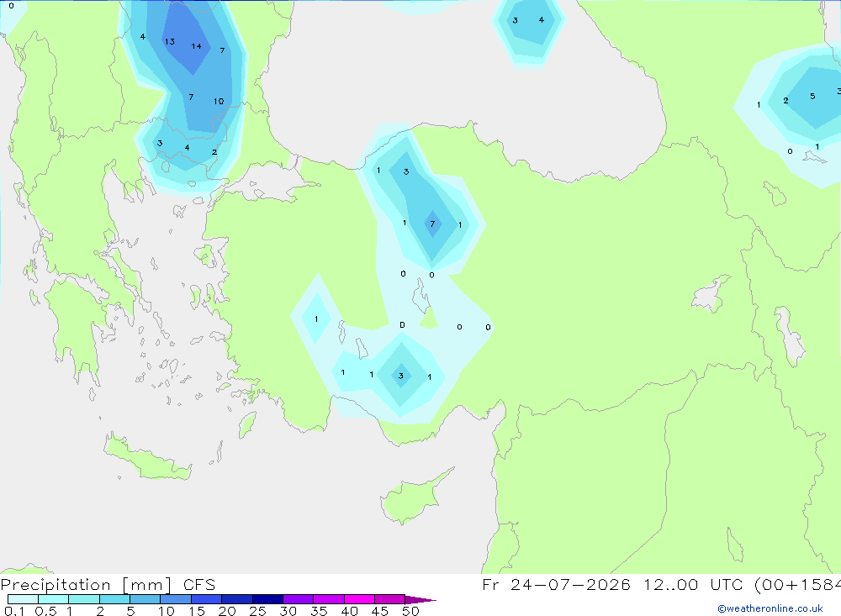The image size is (841, 616).
Task: Pick the legend swatch between 45 and 50
Action: pyautogui.click(x=389, y=599)
